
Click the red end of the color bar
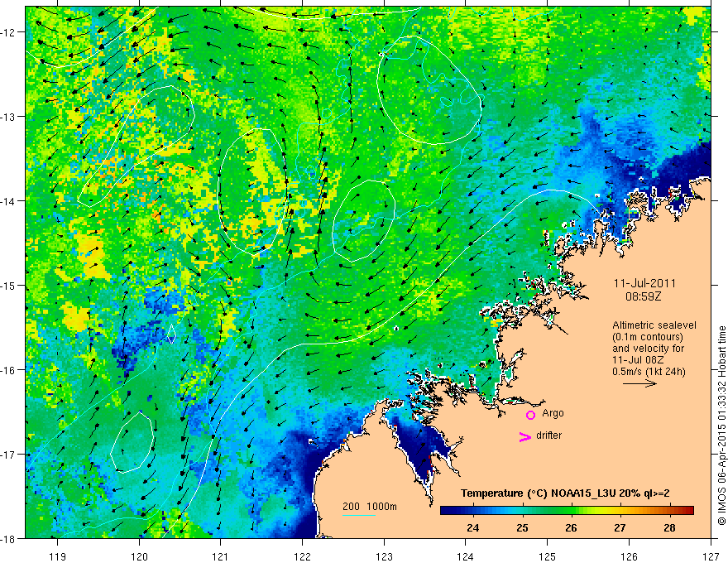tap(688, 510)
